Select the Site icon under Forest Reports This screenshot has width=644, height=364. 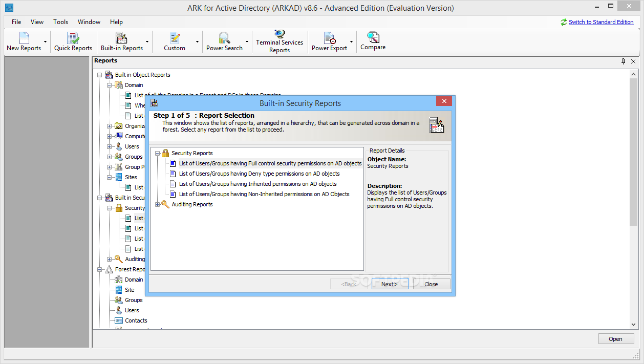pyautogui.click(x=119, y=290)
